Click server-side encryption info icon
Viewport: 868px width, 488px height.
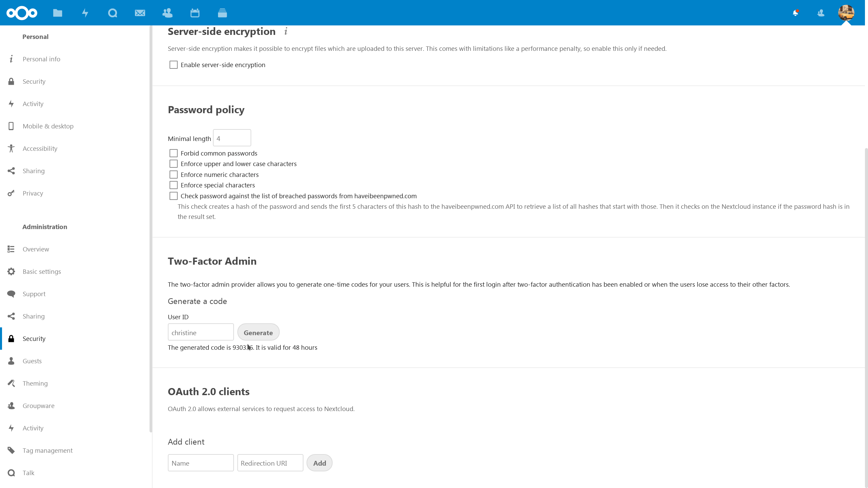pyautogui.click(x=286, y=32)
